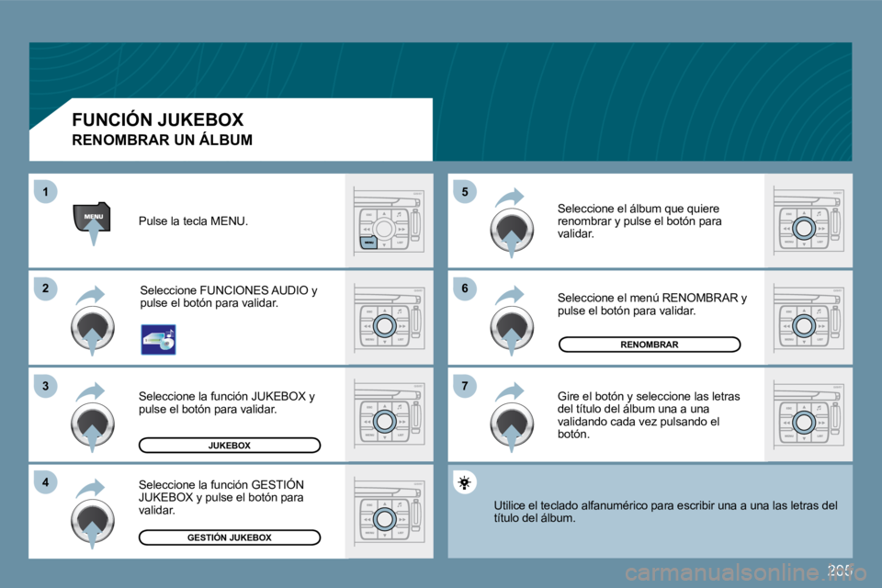
Task: Open the control panel diagram in the GESTIÓN JUKEBOX step
Action: click(x=389, y=512)
